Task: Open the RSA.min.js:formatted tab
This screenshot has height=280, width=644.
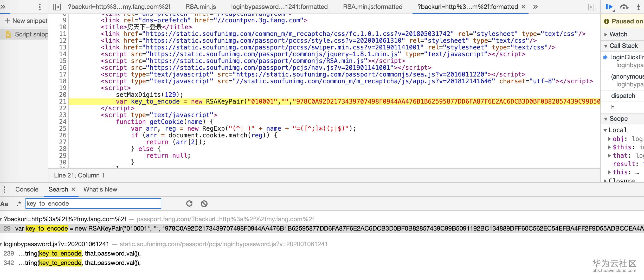Action: pos(373,7)
